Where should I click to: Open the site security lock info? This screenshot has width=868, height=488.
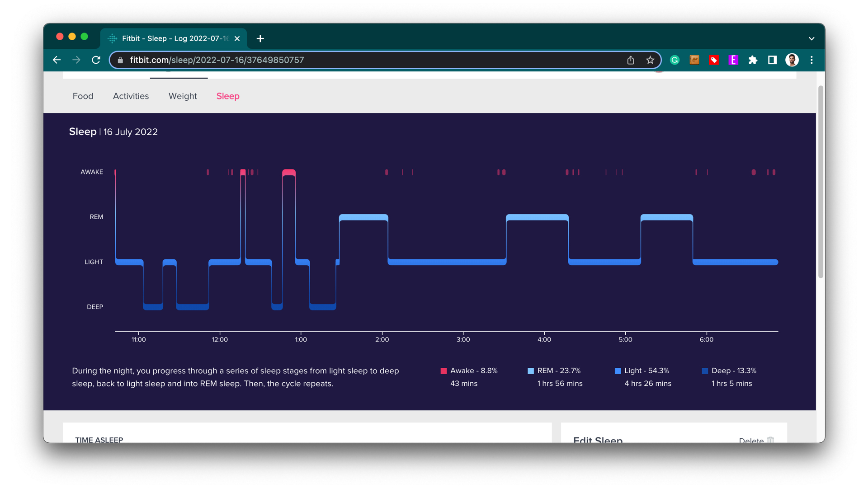[120, 60]
